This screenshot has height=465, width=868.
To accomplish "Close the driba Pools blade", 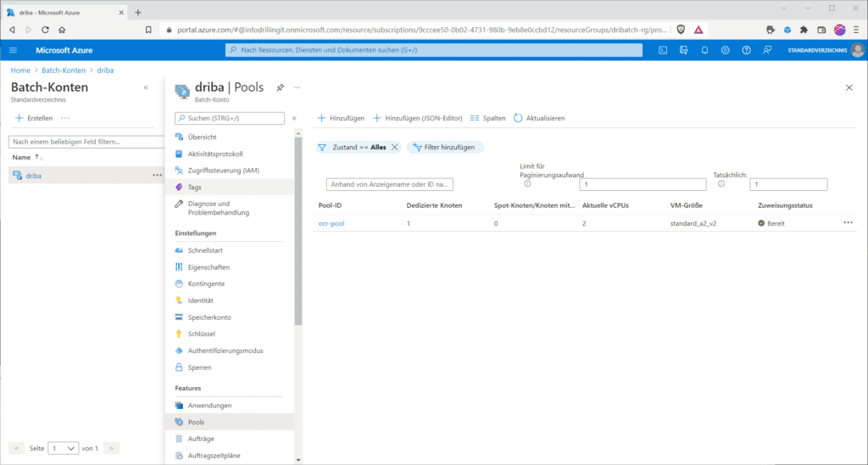I will (849, 87).
